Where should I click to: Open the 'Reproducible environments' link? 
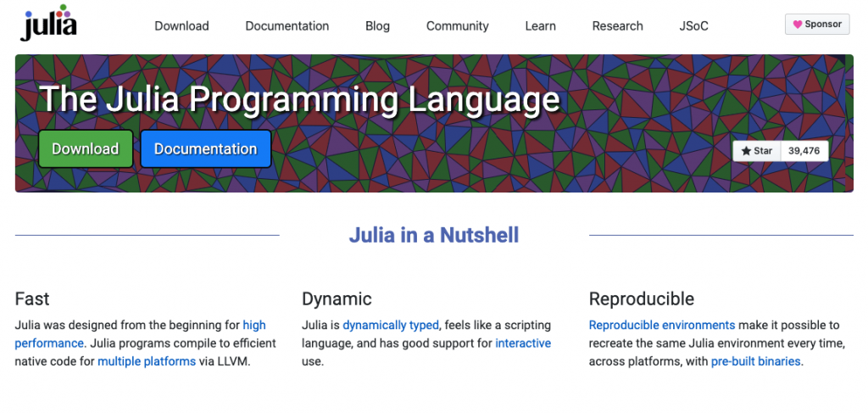(x=661, y=325)
